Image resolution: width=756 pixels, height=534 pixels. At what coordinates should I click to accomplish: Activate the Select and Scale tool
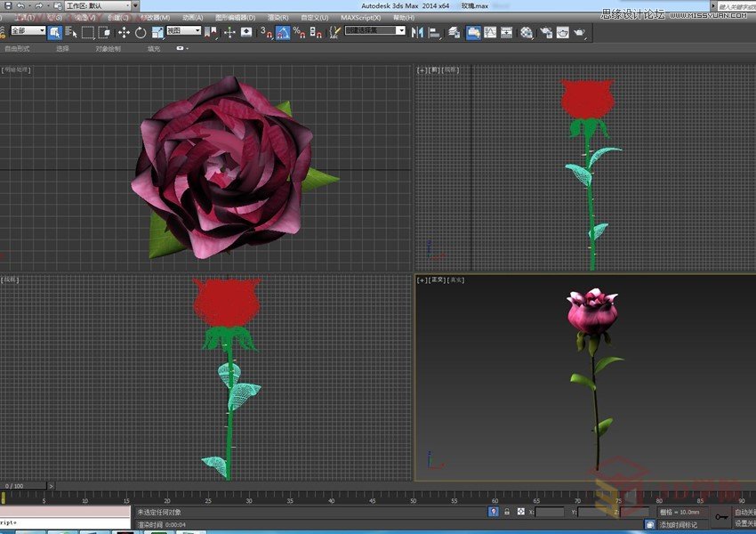(157, 33)
